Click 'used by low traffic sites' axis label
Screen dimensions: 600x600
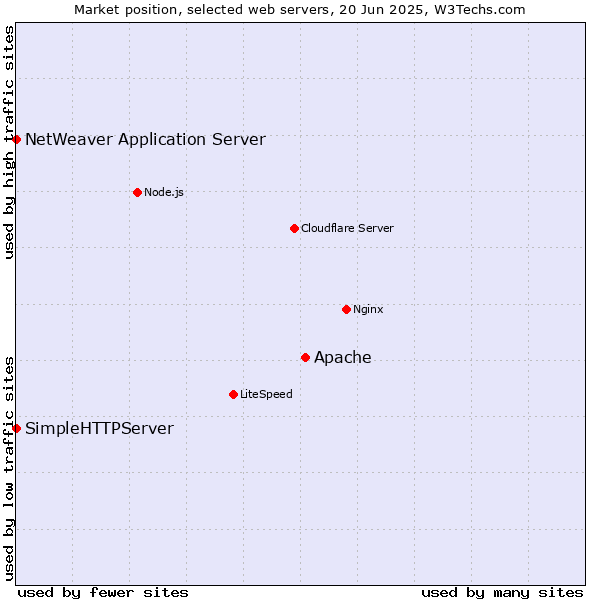point(9,469)
